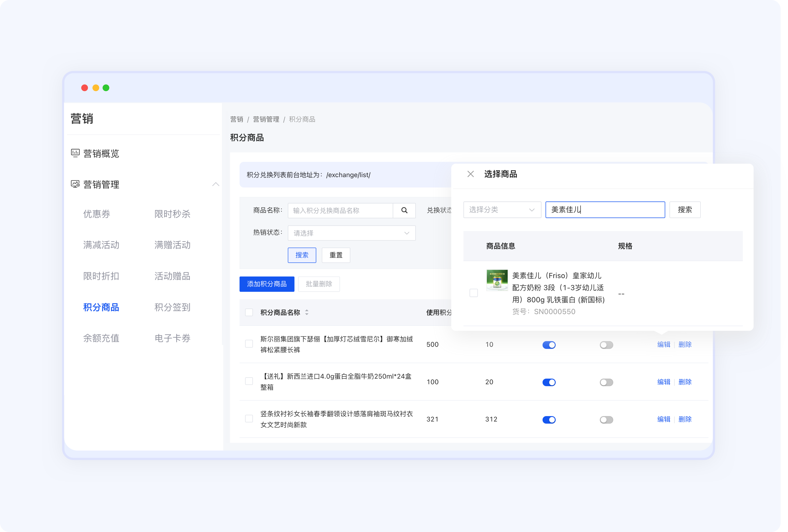Click the magnifier icon beside 商品名称 input
Viewport: 788px width, 532px height.
(x=404, y=210)
